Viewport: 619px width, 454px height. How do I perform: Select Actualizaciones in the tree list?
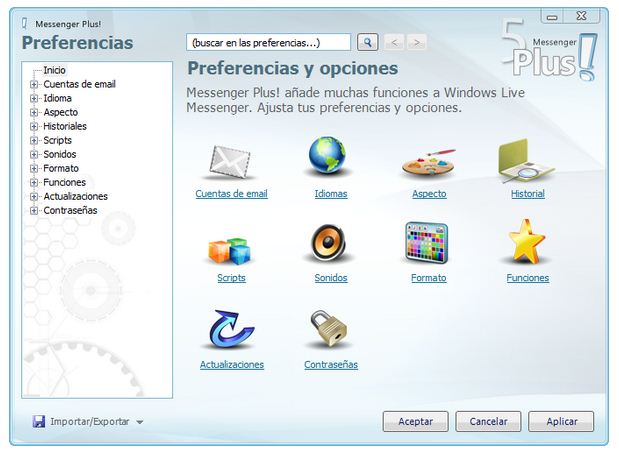pyautogui.click(x=75, y=197)
